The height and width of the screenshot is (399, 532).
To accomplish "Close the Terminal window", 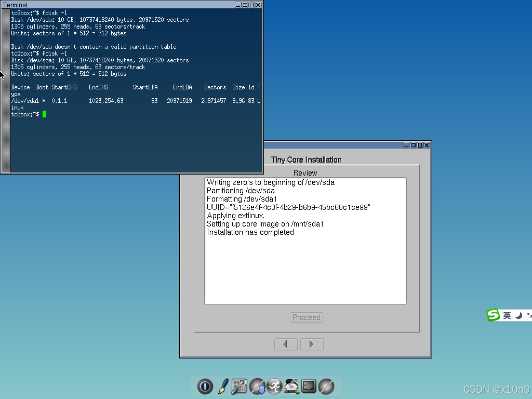I will pos(258,5).
